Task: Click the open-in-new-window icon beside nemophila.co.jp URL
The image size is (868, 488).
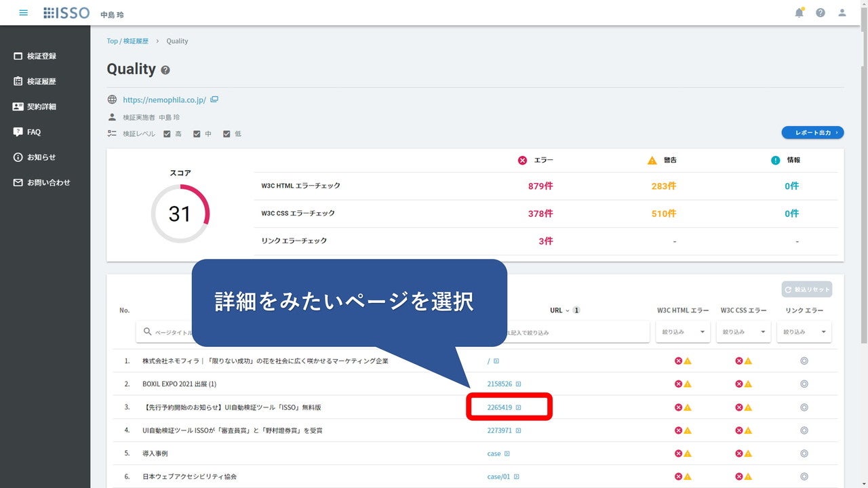Action: tap(214, 100)
